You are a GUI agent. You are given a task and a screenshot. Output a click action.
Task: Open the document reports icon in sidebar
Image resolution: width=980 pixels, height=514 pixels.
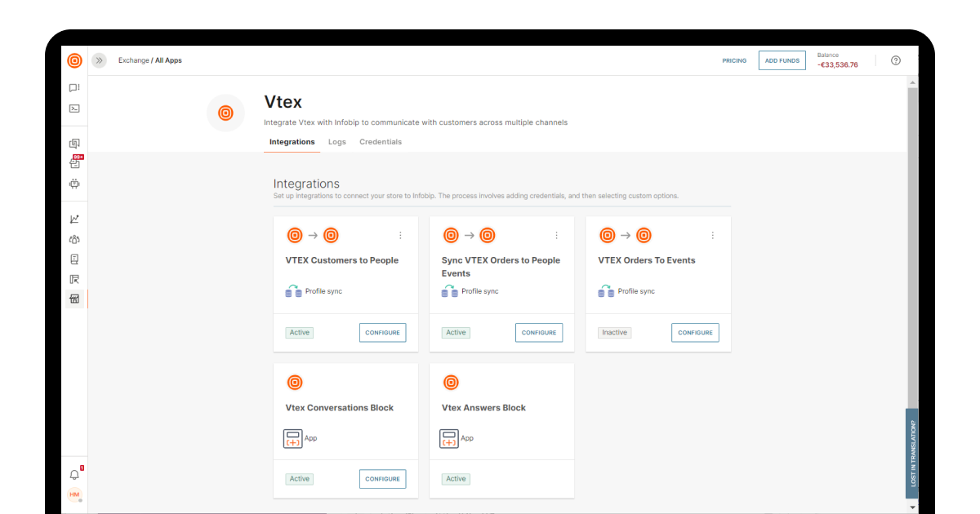[x=74, y=259]
